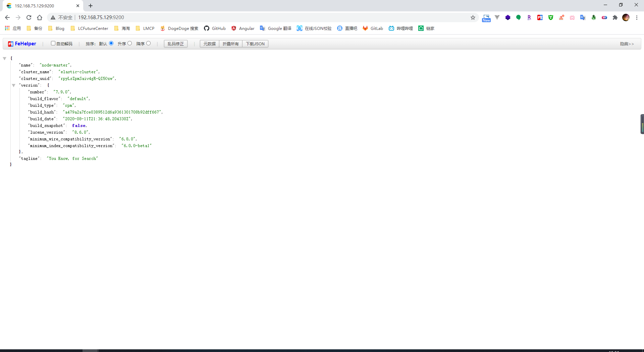The image size is (644, 352).
Task: Select the 升序 sort radio button
Action: pyautogui.click(x=130, y=43)
